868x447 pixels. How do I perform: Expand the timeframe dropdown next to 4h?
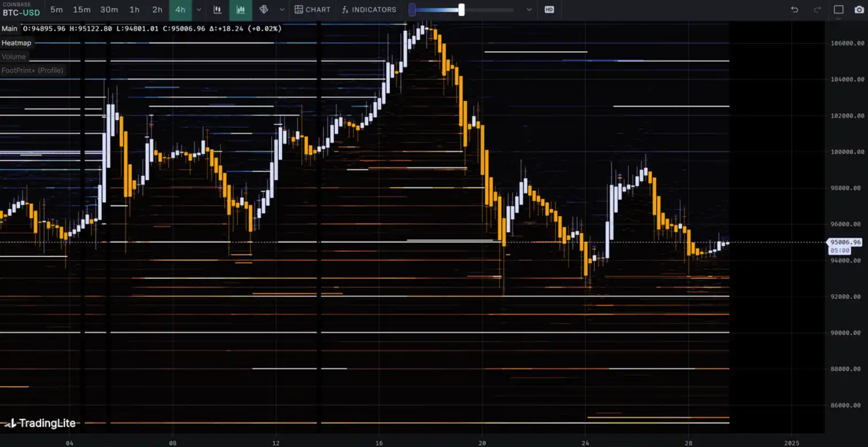[199, 10]
